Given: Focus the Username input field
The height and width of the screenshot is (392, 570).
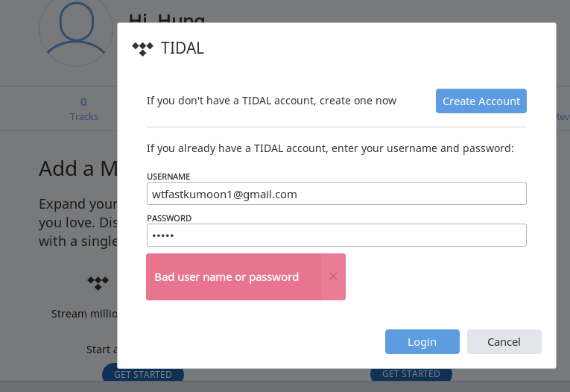Looking at the screenshot, I should 337,194.
